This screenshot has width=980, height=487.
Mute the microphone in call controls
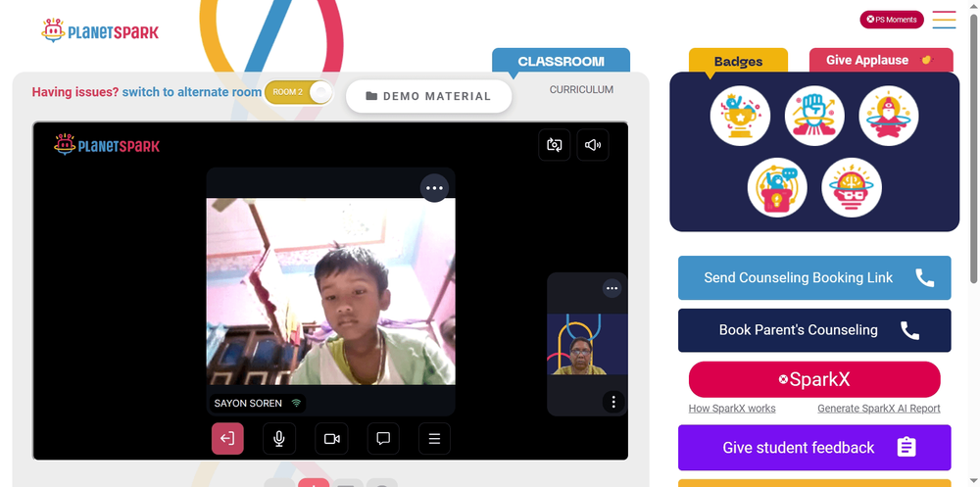pyautogui.click(x=279, y=439)
